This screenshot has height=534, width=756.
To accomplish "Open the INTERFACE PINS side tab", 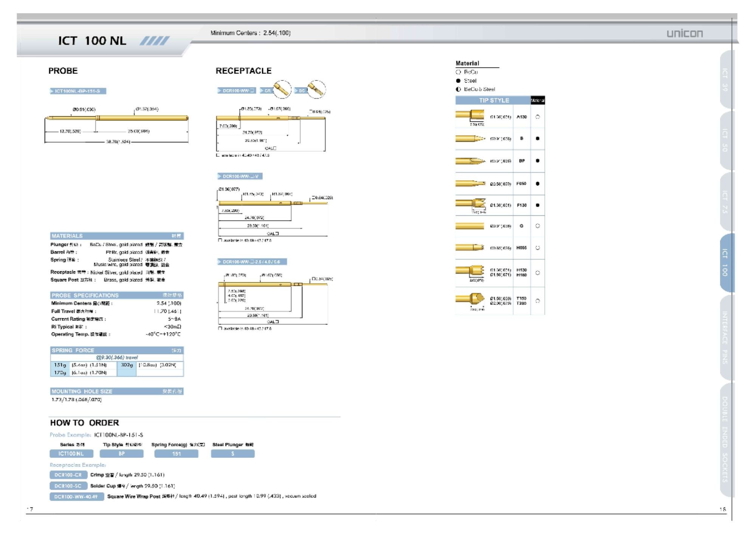I will click(725, 337).
